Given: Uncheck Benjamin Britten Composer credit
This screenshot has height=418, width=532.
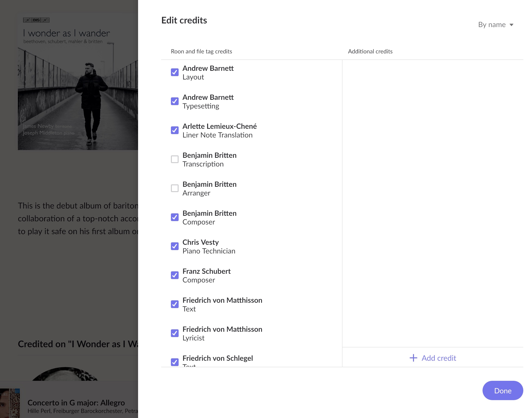Looking at the screenshot, I should click(175, 217).
